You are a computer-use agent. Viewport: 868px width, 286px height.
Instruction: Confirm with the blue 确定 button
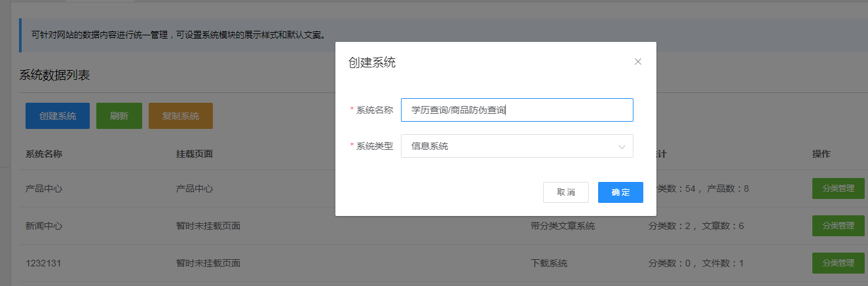pyautogui.click(x=620, y=192)
